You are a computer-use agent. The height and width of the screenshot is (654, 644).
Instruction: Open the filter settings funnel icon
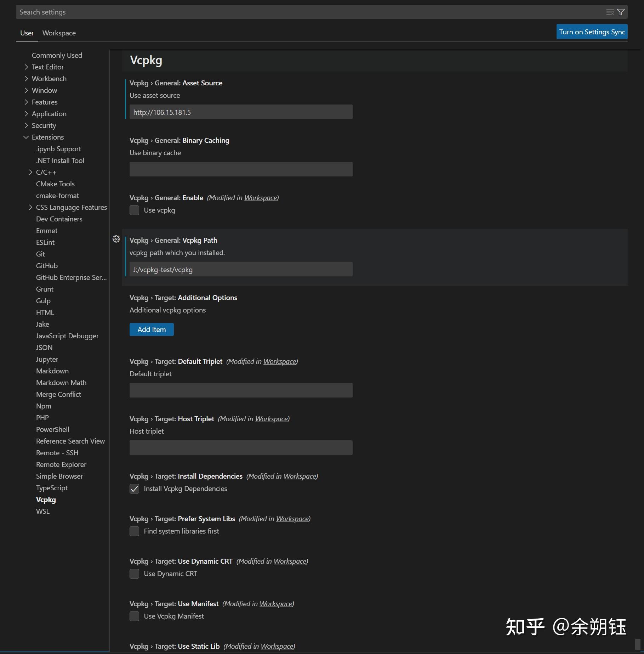pyautogui.click(x=621, y=12)
